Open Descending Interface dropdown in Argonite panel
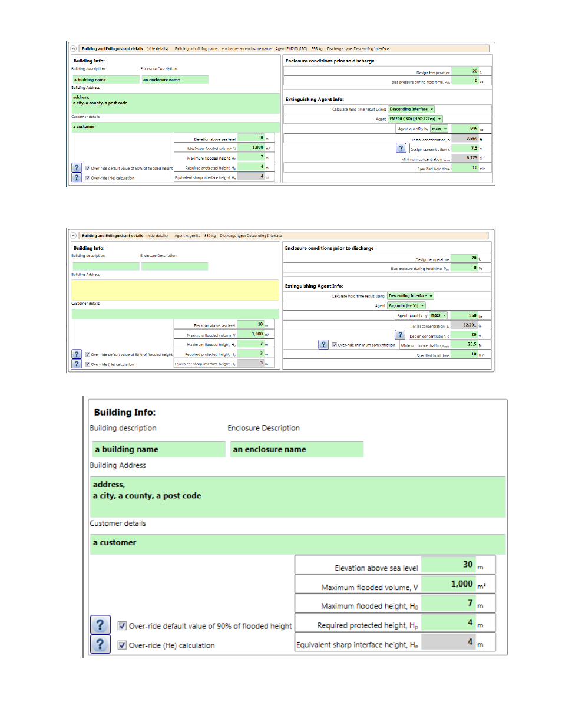 point(411,296)
